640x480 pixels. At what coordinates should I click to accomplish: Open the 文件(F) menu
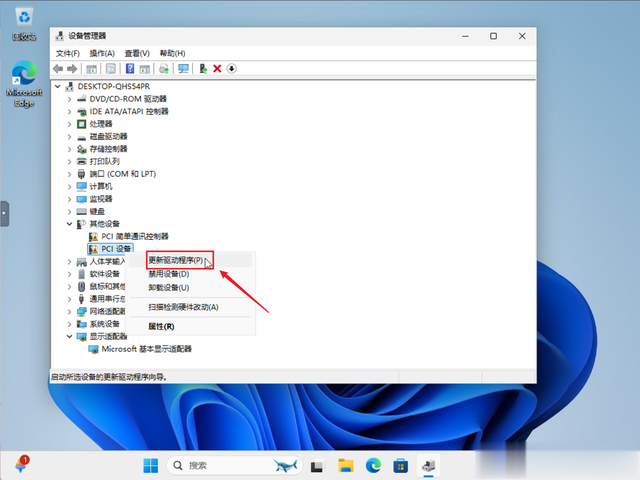(x=68, y=53)
